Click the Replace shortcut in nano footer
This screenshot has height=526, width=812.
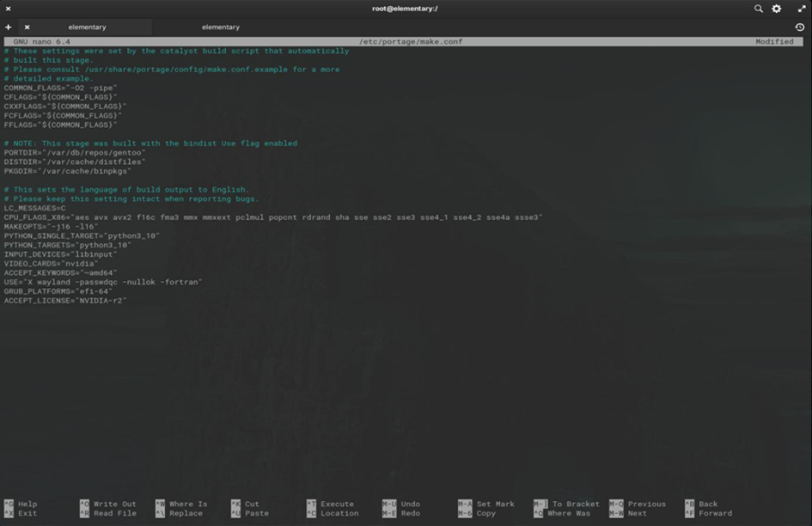186,514
